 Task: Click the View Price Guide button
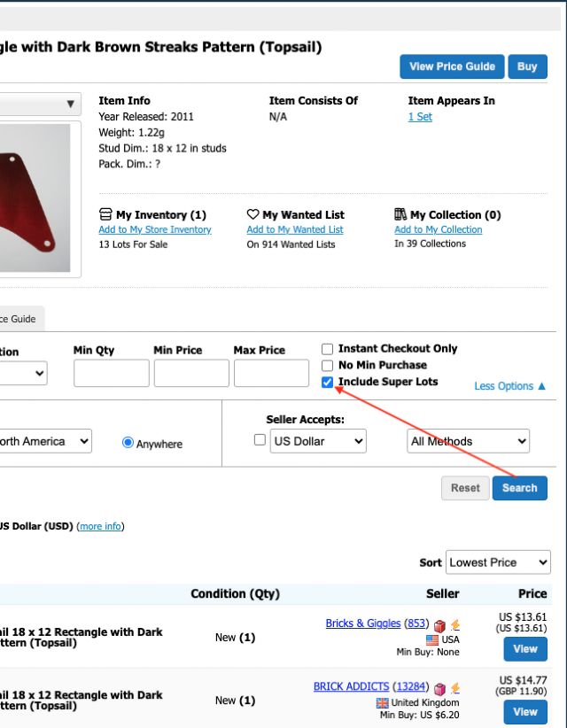click(451, 66)
